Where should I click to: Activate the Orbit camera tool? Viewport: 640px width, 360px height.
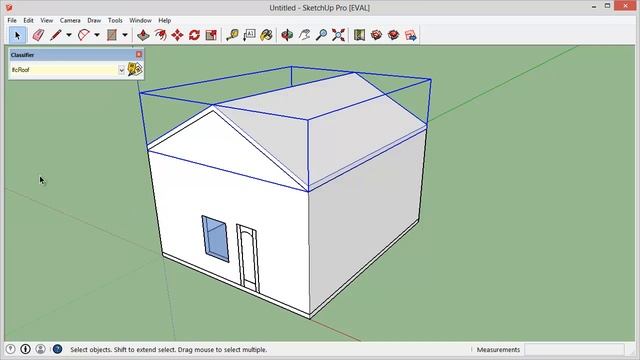coord(287,35)
